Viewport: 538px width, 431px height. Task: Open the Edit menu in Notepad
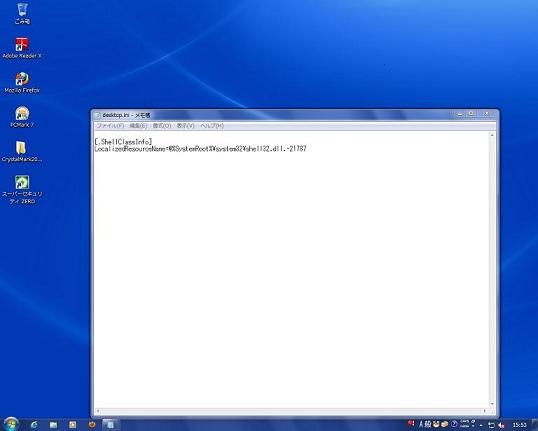[138, 126]
